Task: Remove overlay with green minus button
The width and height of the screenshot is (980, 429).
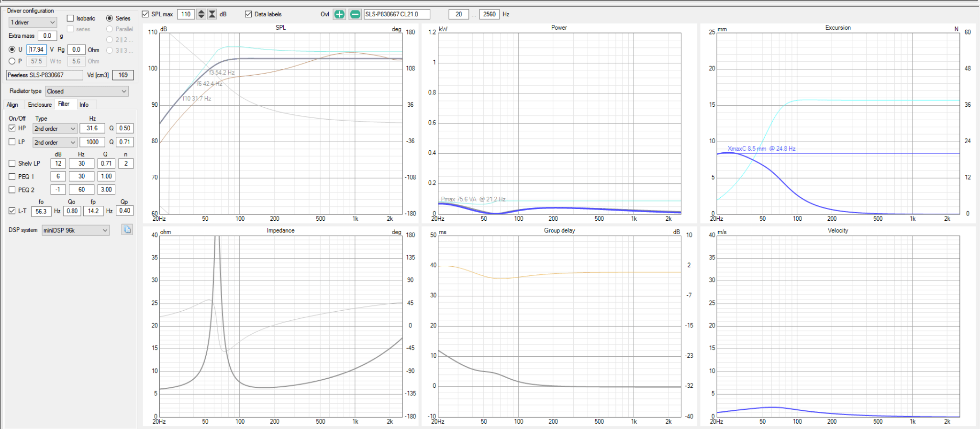Action: (355, 14)
